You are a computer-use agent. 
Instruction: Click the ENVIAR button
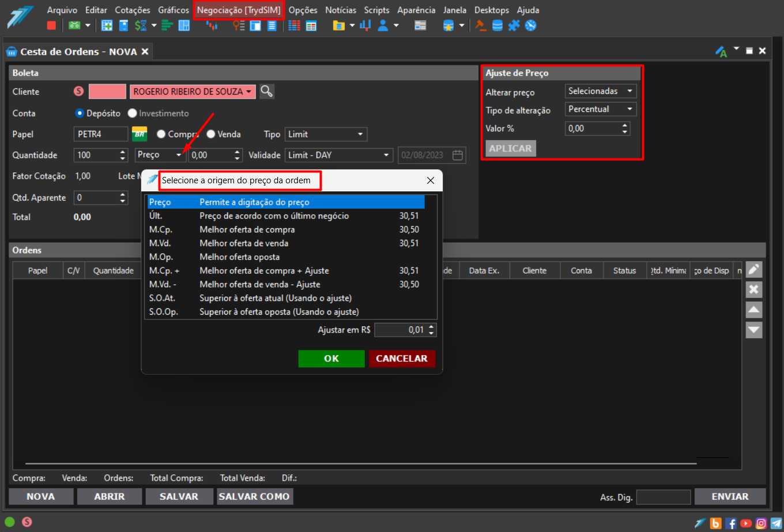(x=730, y=496)
